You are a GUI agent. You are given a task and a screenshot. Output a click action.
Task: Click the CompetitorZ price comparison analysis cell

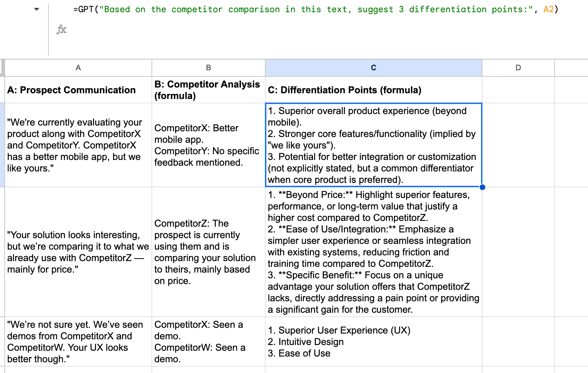pyautogui.click(x=208, y=252)
